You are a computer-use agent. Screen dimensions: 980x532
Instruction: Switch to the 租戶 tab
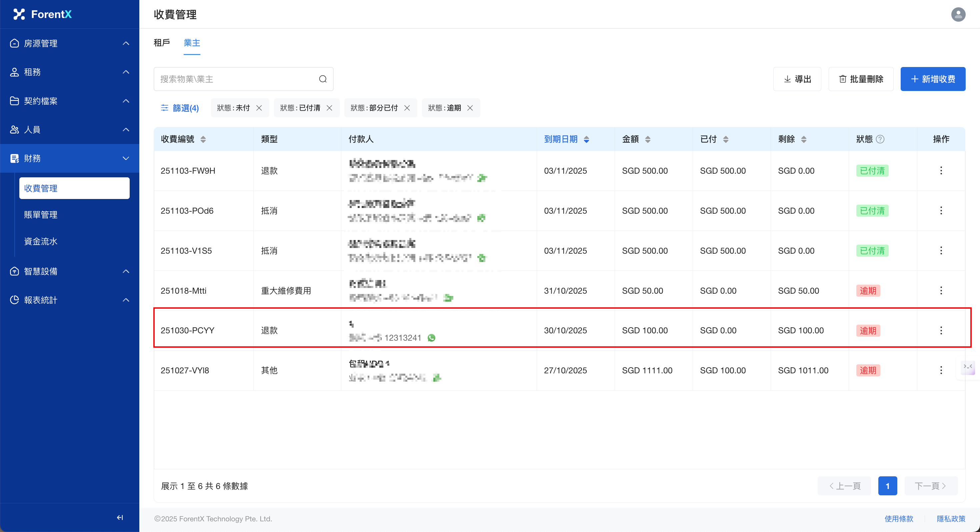[x=162, y=43]
